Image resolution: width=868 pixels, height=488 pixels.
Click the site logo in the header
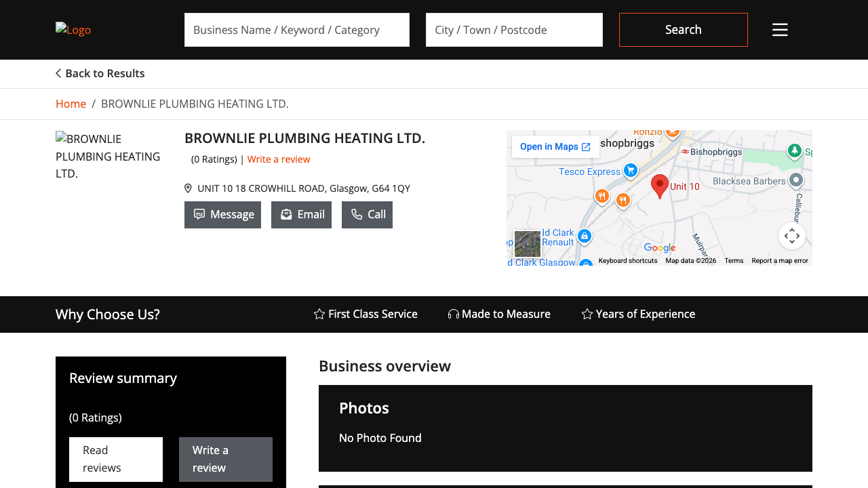pyautogui.click(x=73, y=29)
